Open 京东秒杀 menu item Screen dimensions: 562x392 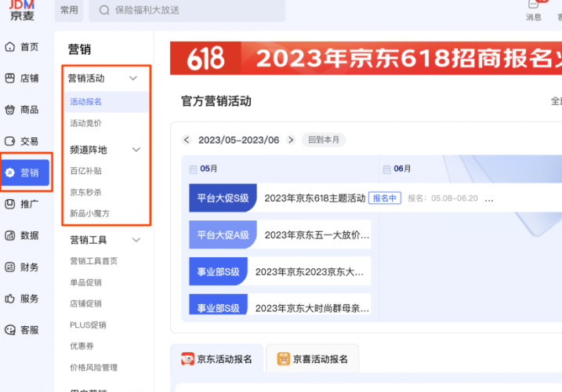tap(85, 192)
